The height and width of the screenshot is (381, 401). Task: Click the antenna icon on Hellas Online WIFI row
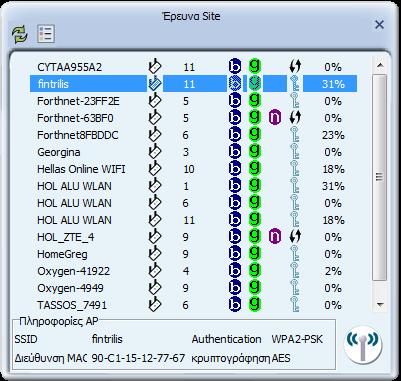(x=154, y=169)
